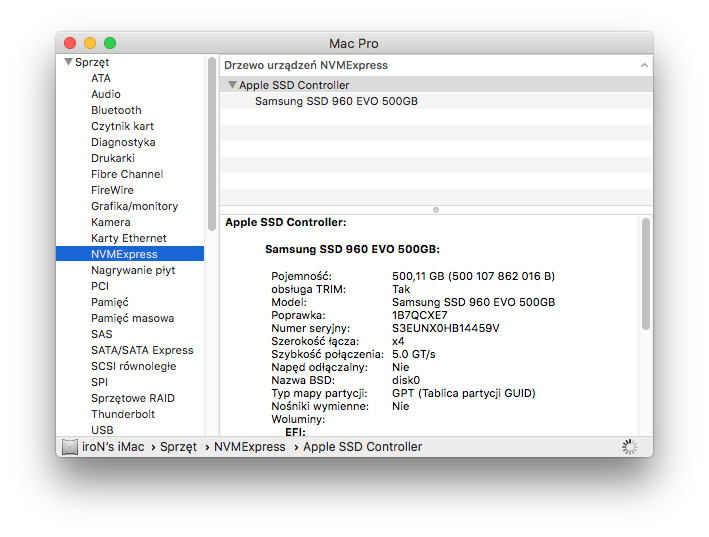This screenshot has height=537, width=709.
Task: Open the USB section
Action: click(x=102, y=430)
